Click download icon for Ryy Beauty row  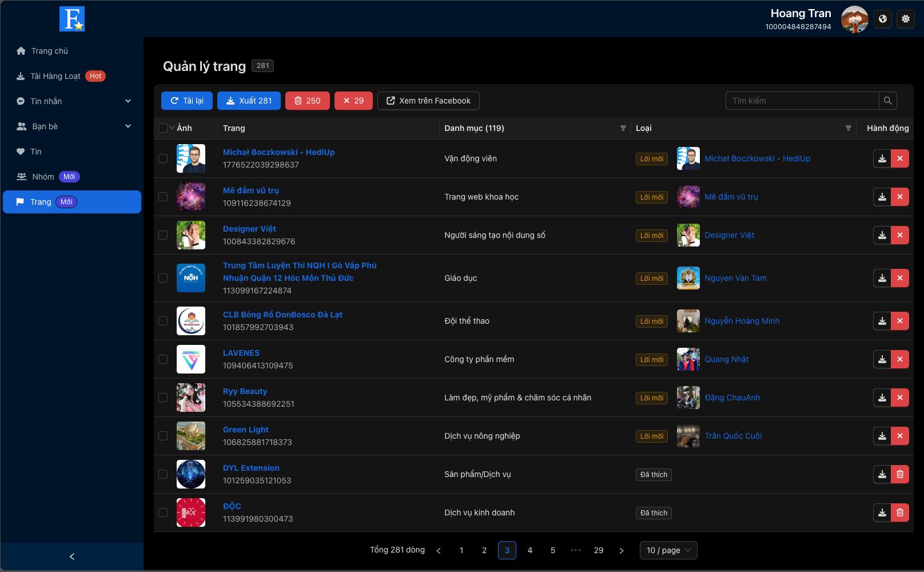[x=882, y=398]
